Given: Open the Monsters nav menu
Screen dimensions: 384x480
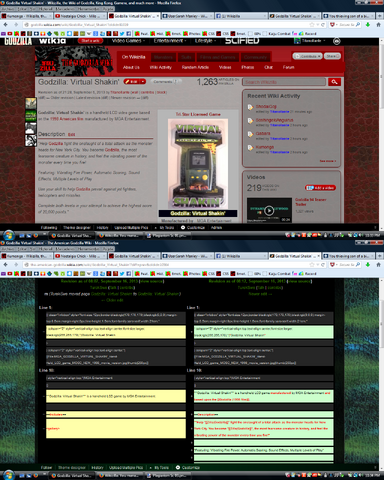Looking at the screenshot, I should pos(163,57).
